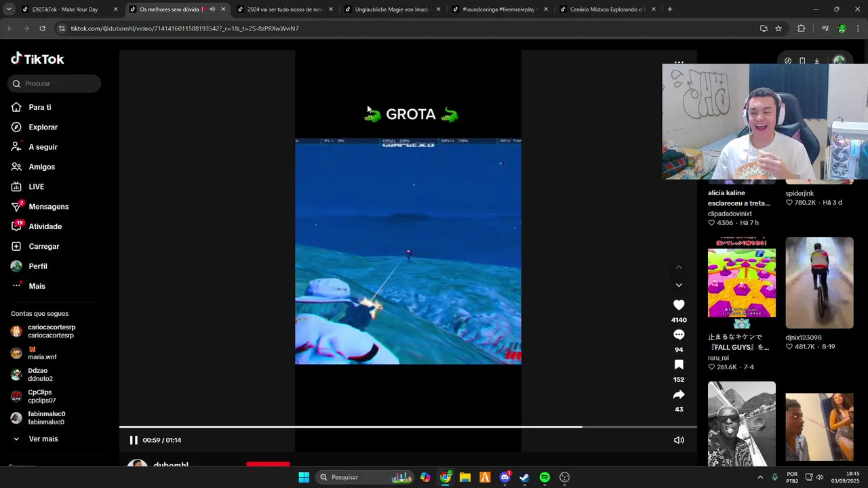Open Discord from the taskbar
This screenshot has width=868, height=488.
505,477
